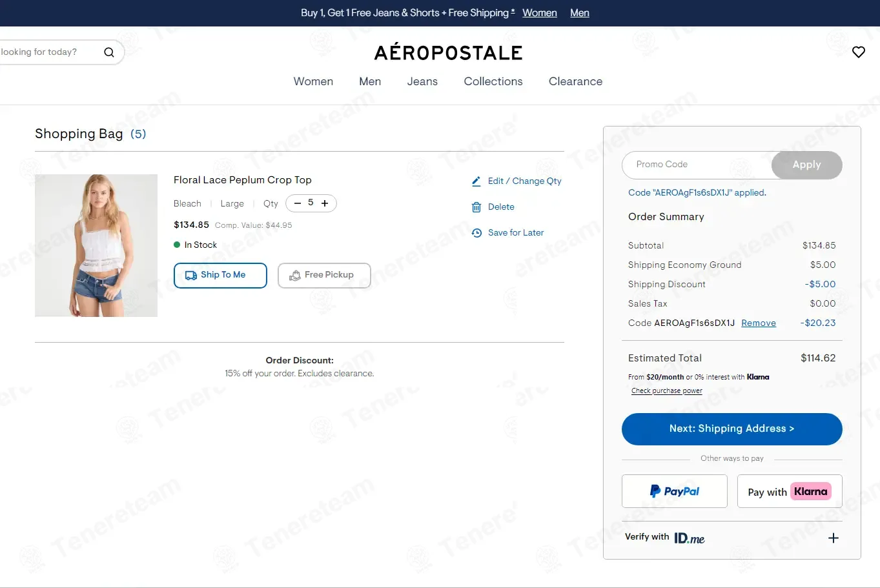Click the In Stock status text
Screen dimensions: 880x588
click(x=201, y=245)
